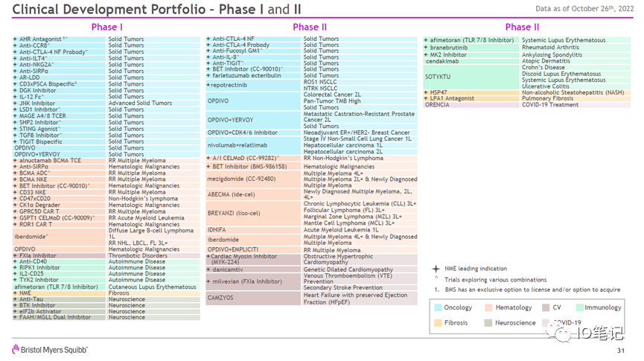This screenshot has width=644, height=361.
Task: Select the Hematology peach legend swatch
Action: [x=488, y=307]
